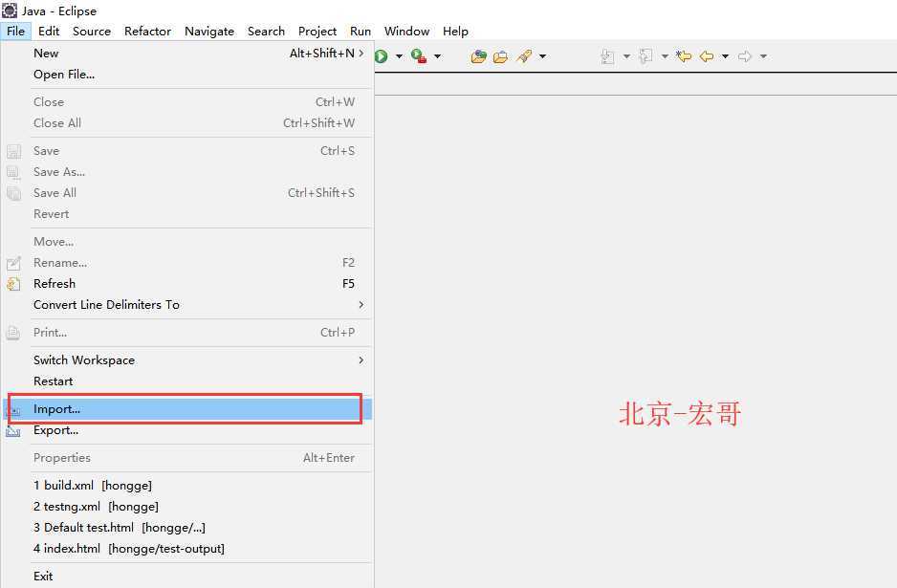Click the Search flashlight toolbar icon
The width and height of the screenshot is (897, 588).
click(x=524, y=56)
